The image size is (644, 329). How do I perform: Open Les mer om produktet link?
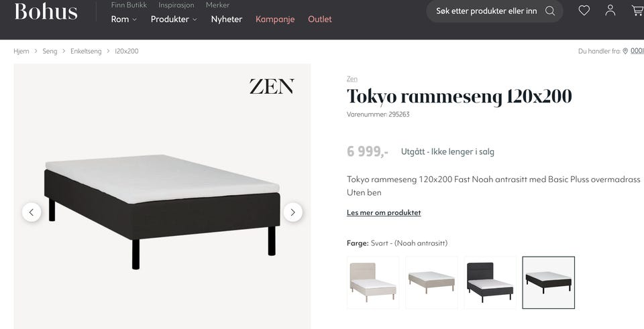tap(384, 212)
